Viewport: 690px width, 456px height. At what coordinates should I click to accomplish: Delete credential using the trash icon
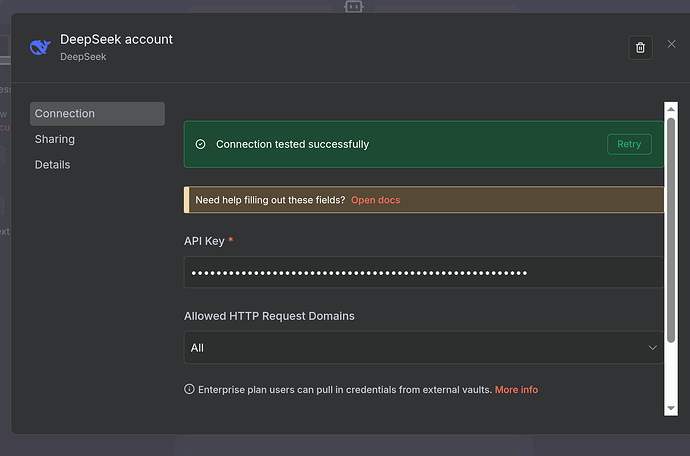(640, 47)
